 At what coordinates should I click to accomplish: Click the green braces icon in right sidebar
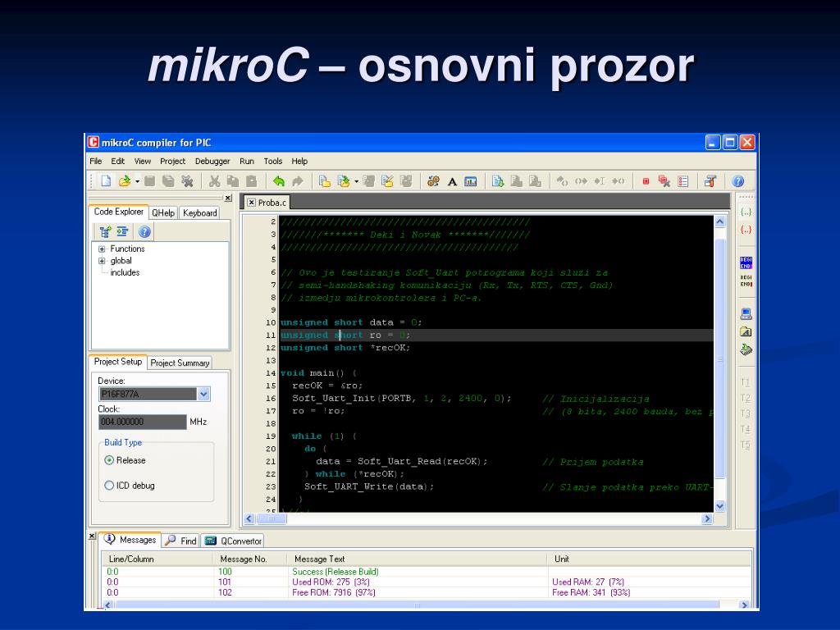click(x=746, y=212)
